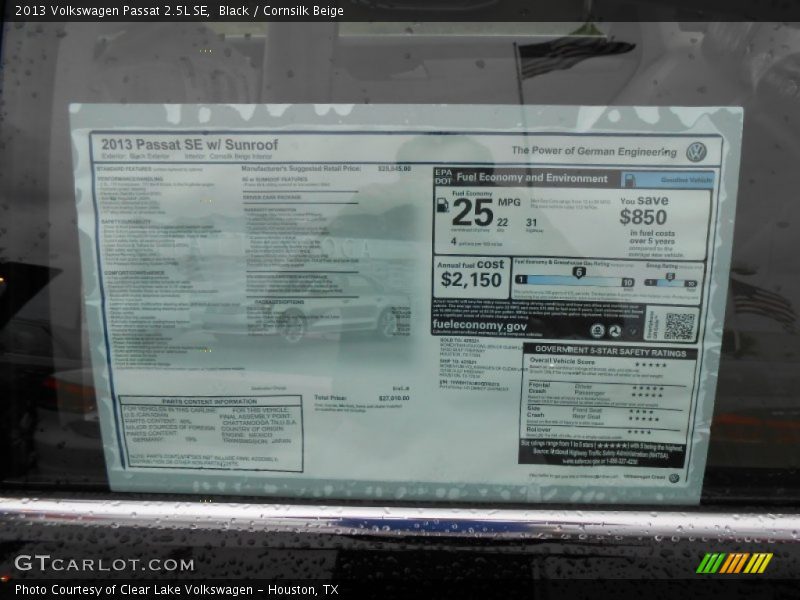Click the city mileage value "22"
This screenshot has height=600, width=800.
tap(503, 222)
